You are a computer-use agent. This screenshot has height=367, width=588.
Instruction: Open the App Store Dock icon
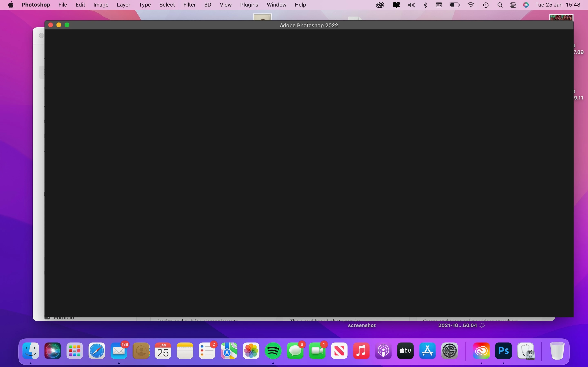pos(427,351)
